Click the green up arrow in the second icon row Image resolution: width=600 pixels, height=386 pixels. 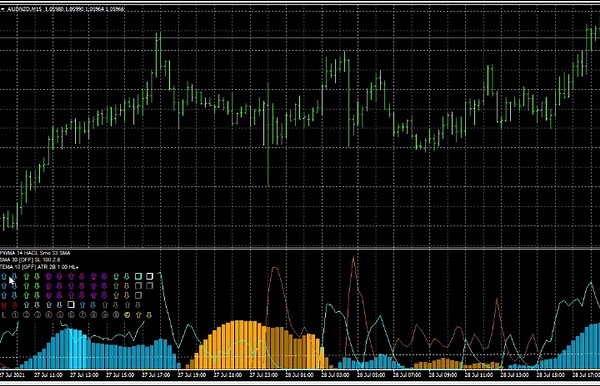click(x=26, y=286)
